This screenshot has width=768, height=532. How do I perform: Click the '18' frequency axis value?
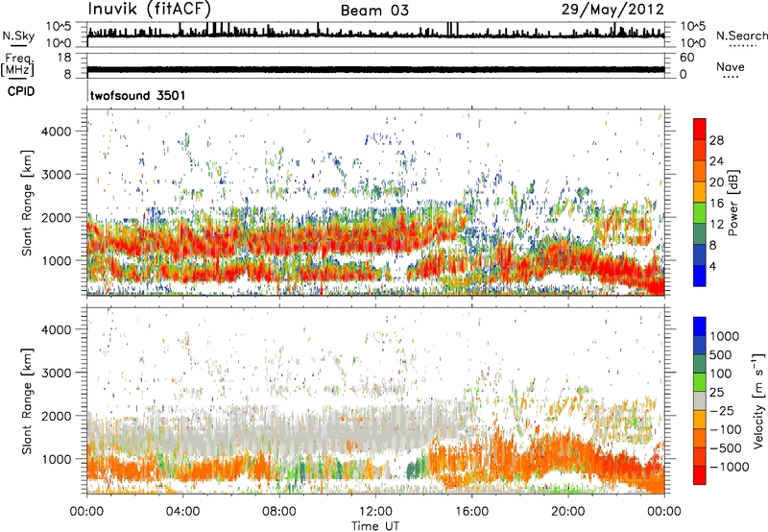click(64, 58)
